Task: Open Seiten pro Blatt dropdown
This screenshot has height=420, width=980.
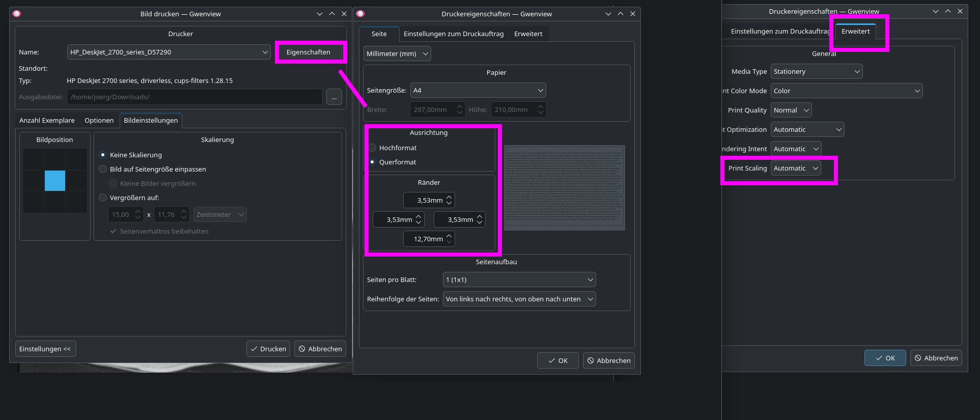Action: point(519,279)
